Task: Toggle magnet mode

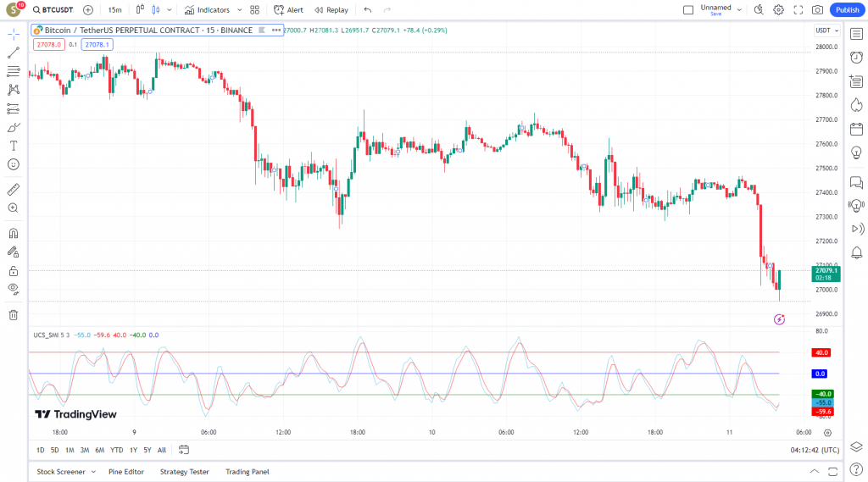Action: point(14,234)
